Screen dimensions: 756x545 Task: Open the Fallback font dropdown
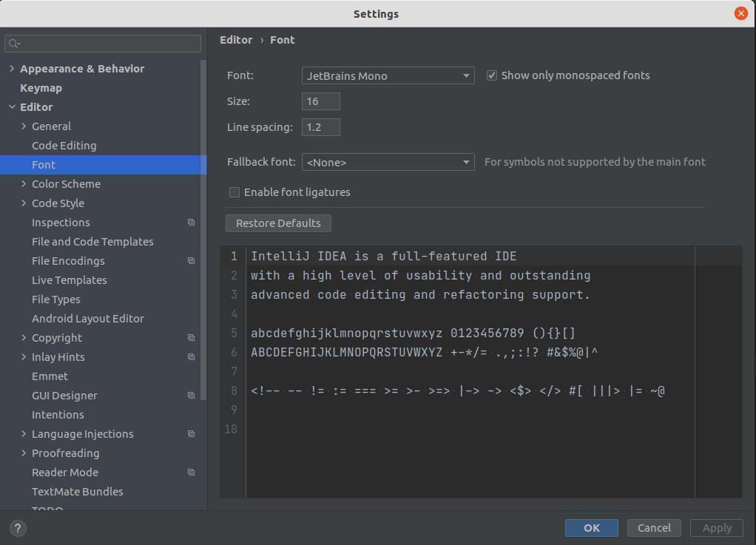pyautogui.click(x=388, y=163)
